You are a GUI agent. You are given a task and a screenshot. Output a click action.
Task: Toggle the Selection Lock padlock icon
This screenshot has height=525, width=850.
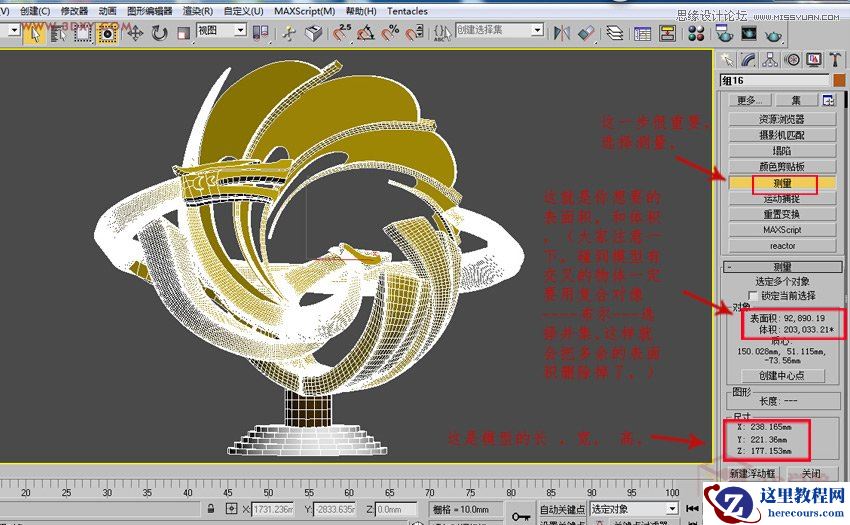coord(211,509)
